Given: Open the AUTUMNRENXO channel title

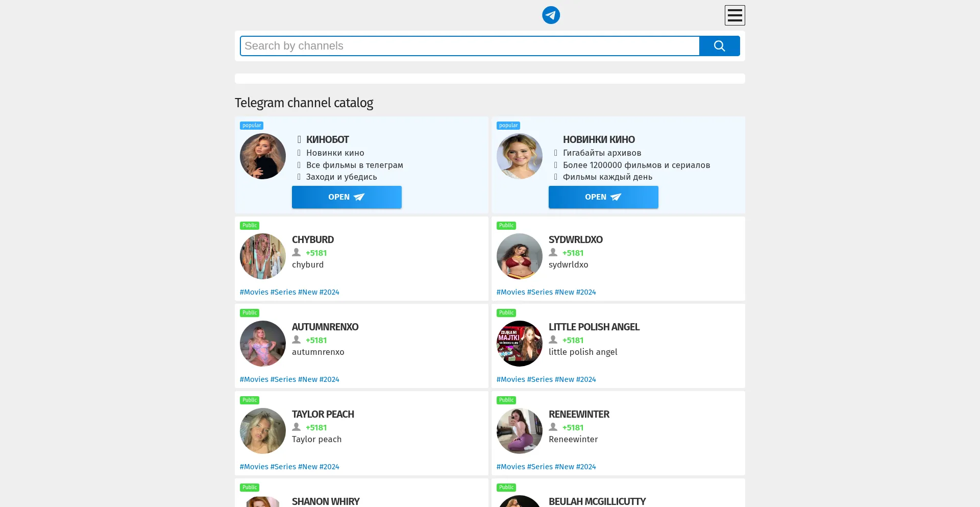Looking at the screenshot, I should tap(325, 327).
